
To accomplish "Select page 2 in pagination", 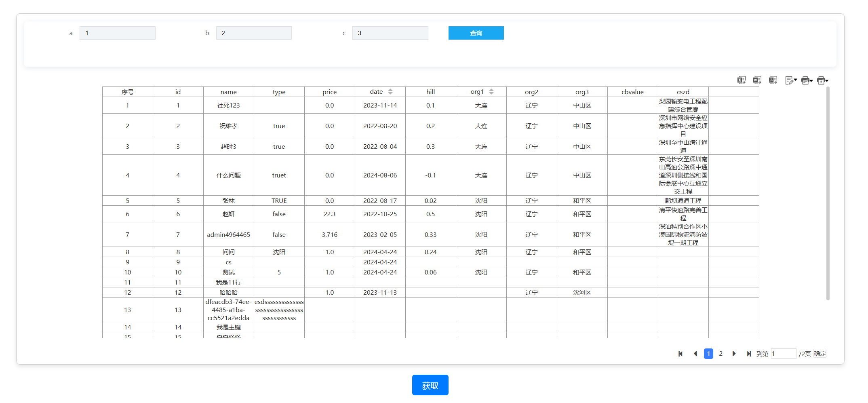I will (721, 354).
